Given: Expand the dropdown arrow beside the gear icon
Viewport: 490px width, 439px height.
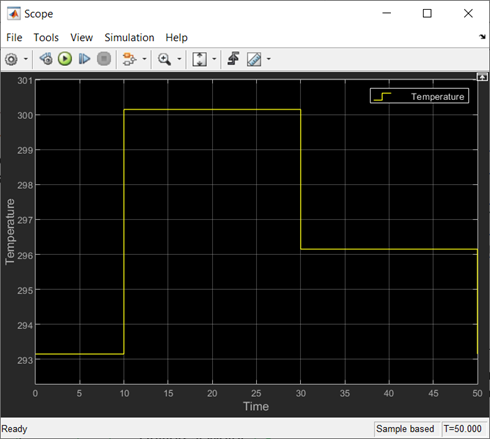Looking at the screenshot, I should click(x=26, y=59).
